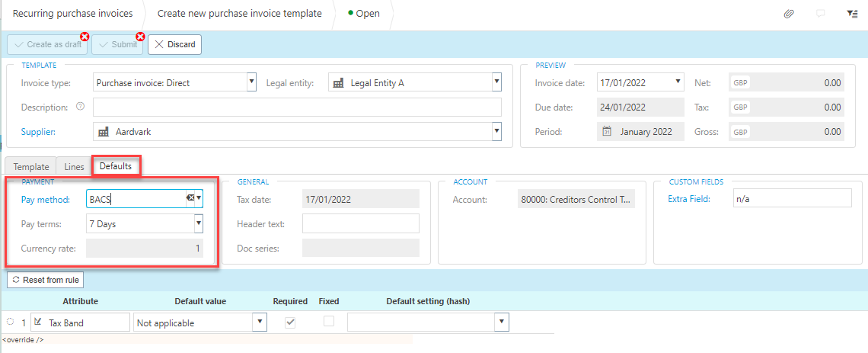Expand the Invoice type dropdown
This screenshot has width=868, height=353.
point(252,82)
